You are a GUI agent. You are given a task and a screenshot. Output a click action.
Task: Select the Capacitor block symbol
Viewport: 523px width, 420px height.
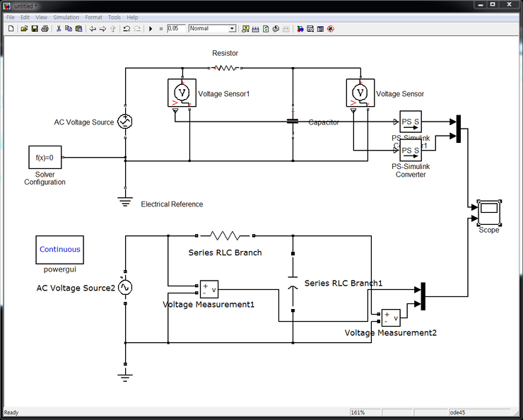click(293, 122)
